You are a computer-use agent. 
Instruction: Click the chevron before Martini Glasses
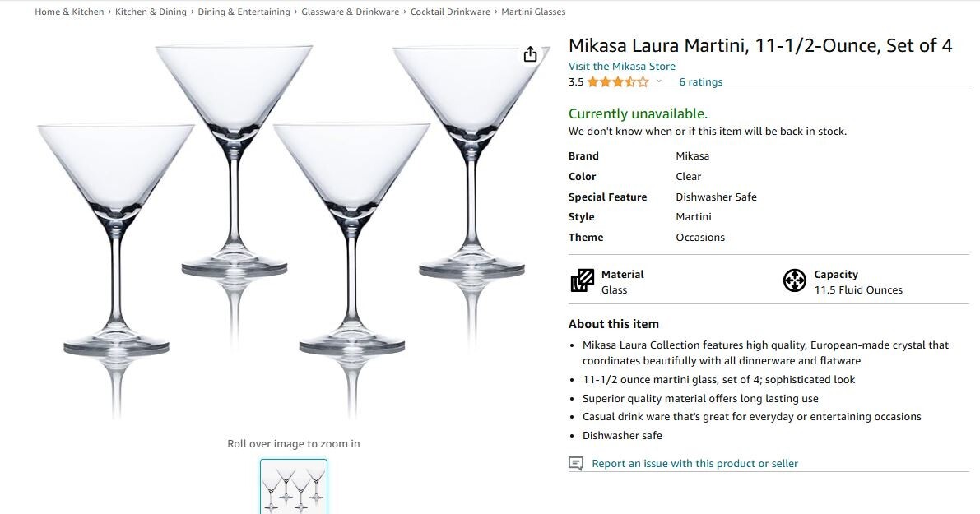tap(495, 12)
